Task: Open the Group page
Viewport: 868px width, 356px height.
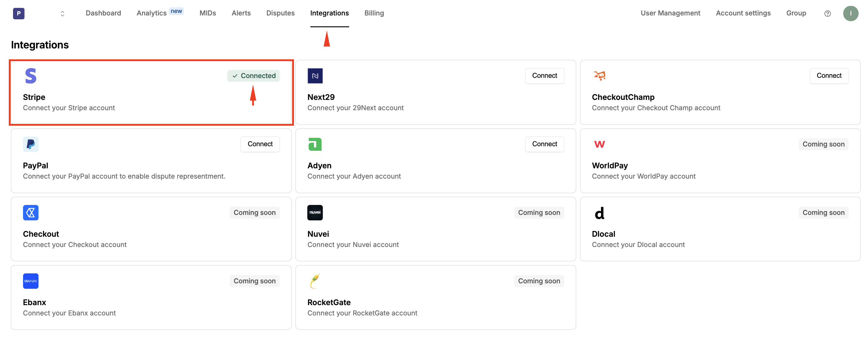Action: click(x=796, y=13)
